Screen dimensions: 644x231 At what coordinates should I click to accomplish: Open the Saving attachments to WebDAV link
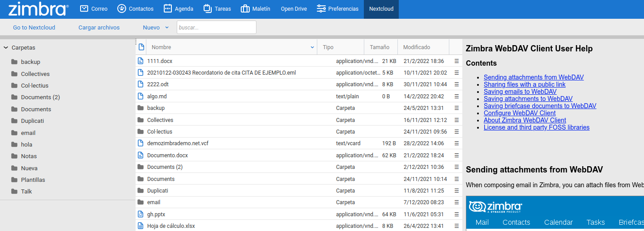[528, 99]
